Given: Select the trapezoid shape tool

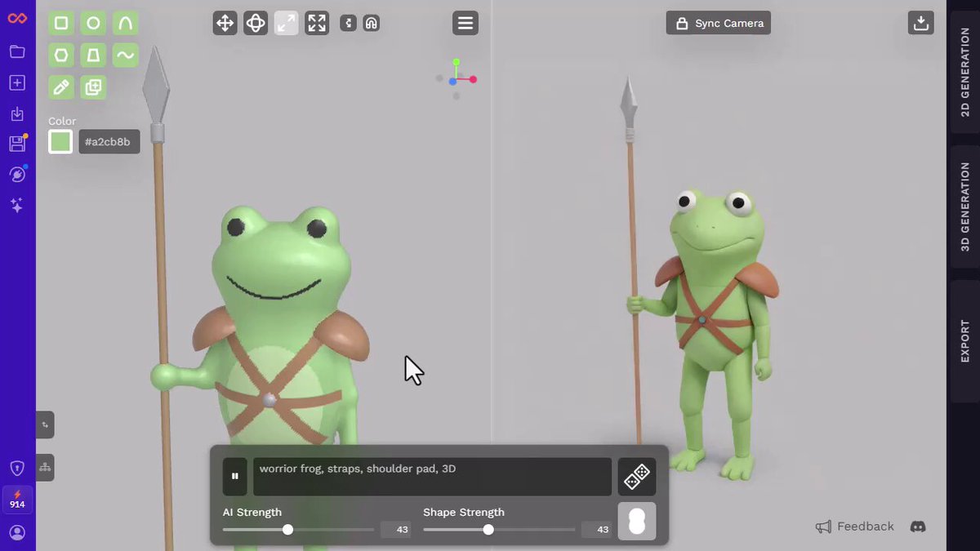Looking at the screenshot, I should (x=93, y=56).
